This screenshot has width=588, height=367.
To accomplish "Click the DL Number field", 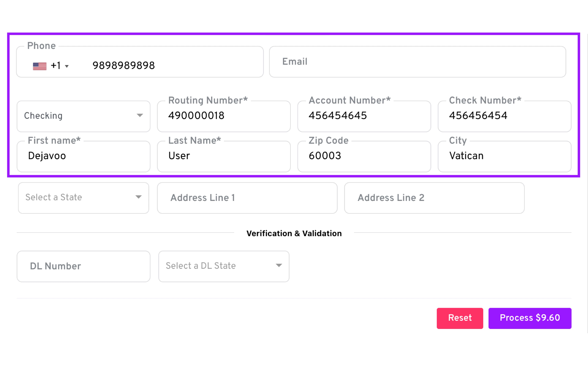I will coord(83,266).
